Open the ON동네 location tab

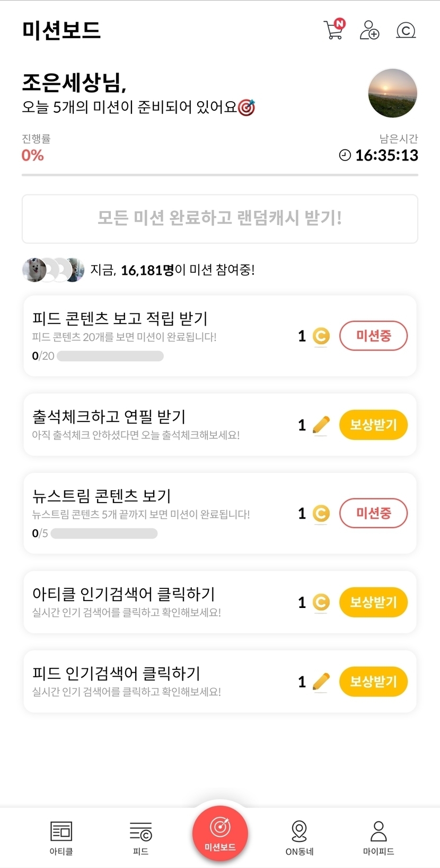[x=300, y=838]
